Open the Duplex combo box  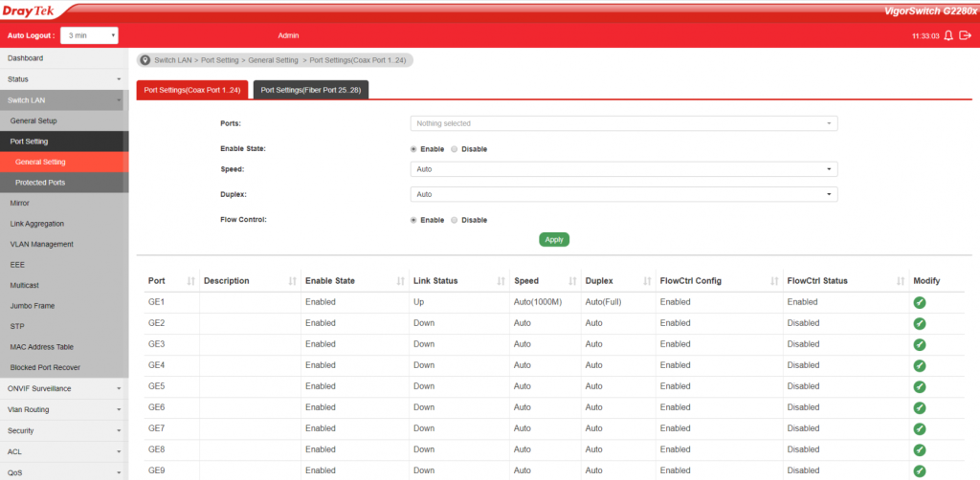click(623, 194)
